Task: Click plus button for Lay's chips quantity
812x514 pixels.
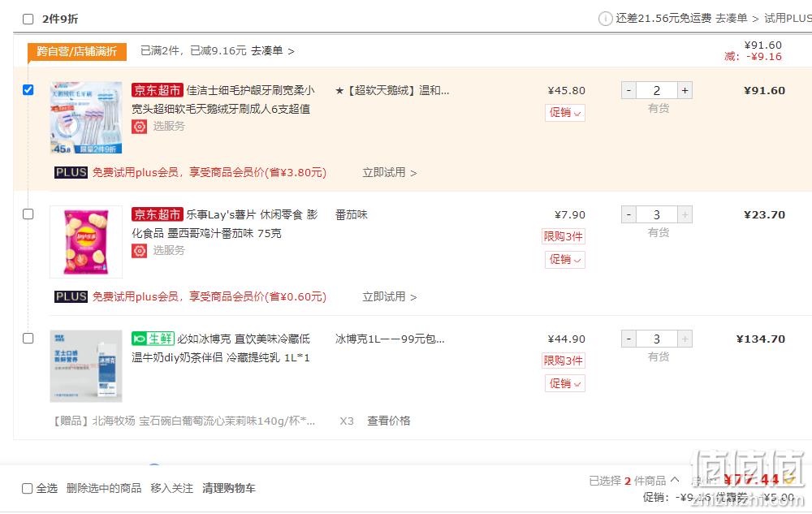Action: tap(685, 215)
